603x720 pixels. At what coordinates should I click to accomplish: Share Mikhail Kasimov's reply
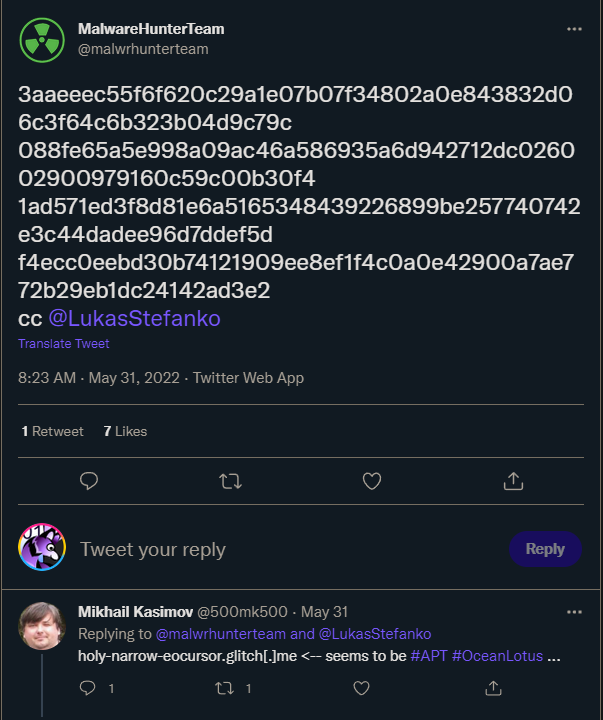[x=493, y=688]
